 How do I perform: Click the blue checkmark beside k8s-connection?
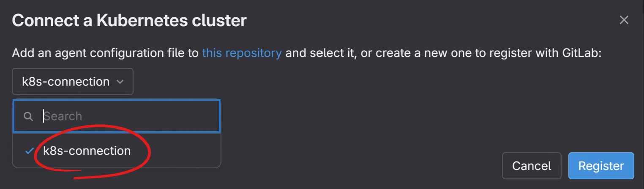(29, 151)
